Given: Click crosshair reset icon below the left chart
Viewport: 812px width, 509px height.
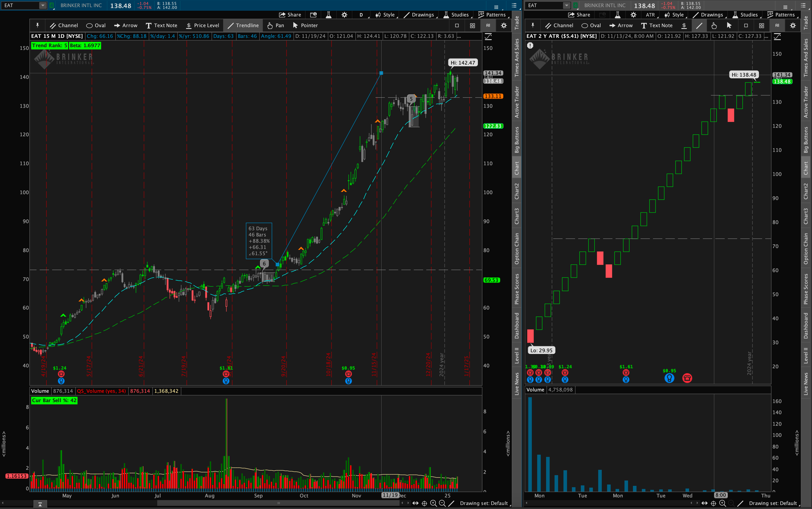Looking at the screenshot, I should (424, 503).
